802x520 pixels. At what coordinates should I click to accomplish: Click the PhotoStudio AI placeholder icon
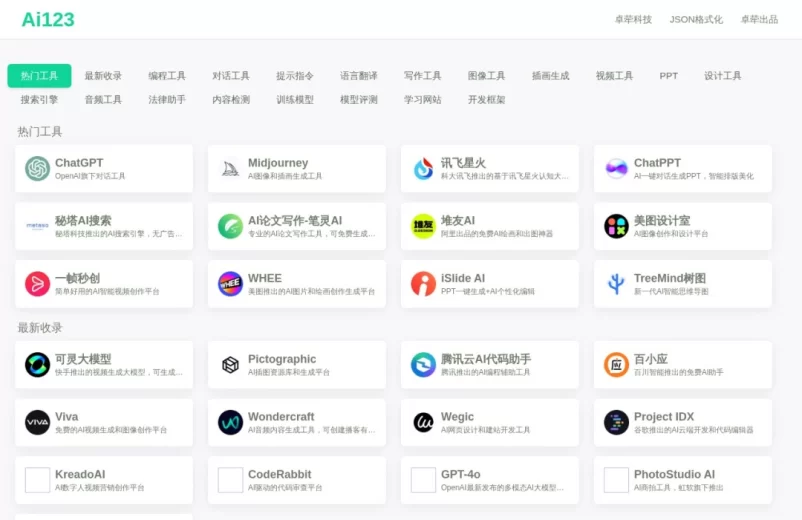pyautogui.click(x=616, y=480)
